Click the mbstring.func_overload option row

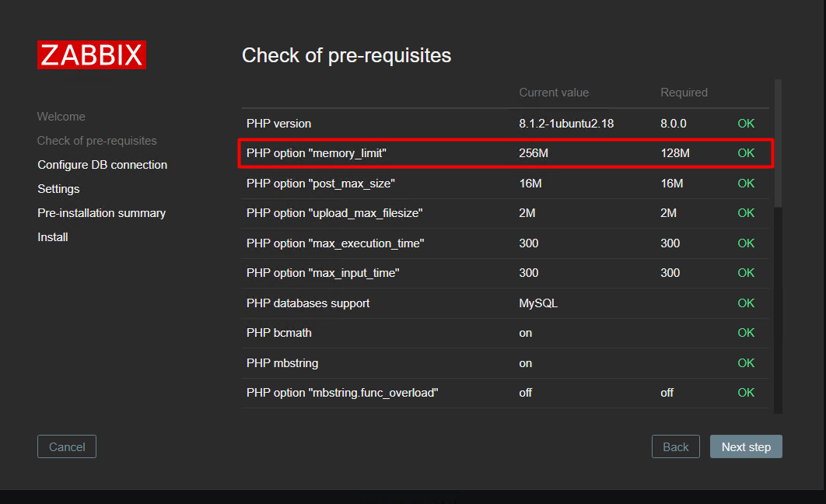pos(506,393)
